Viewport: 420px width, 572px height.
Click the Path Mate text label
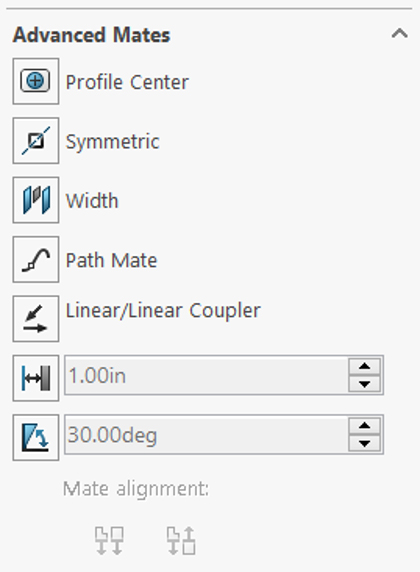point(111,260)
